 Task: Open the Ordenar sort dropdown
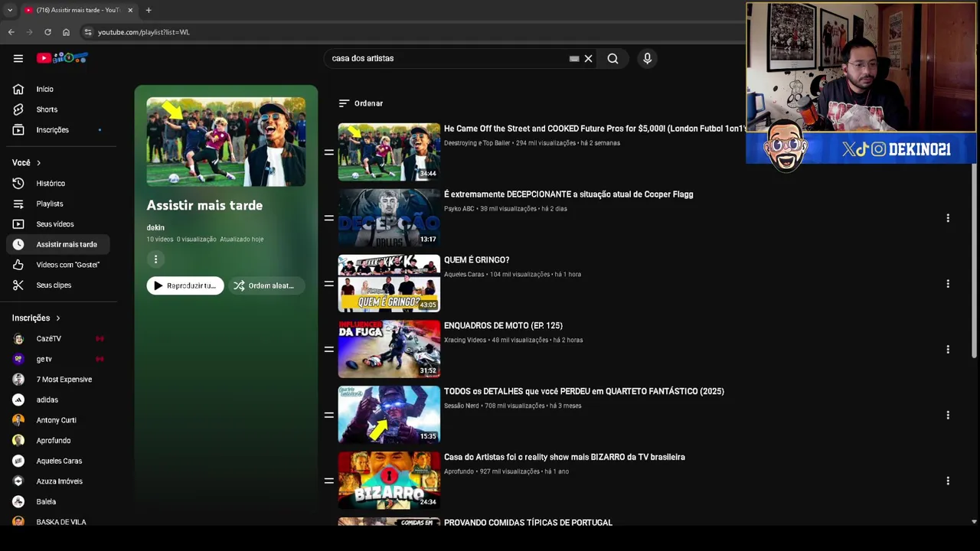click(x=361, y=103)
